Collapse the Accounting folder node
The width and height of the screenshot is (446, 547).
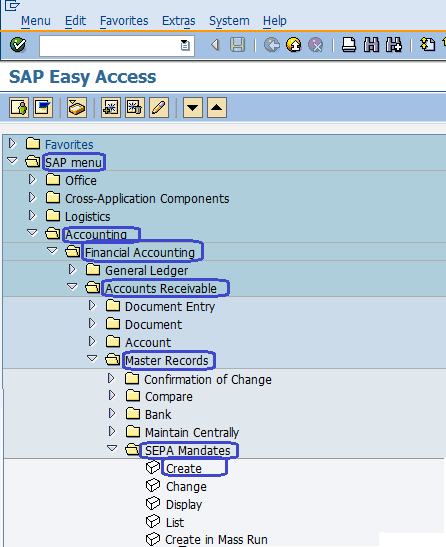32,232
